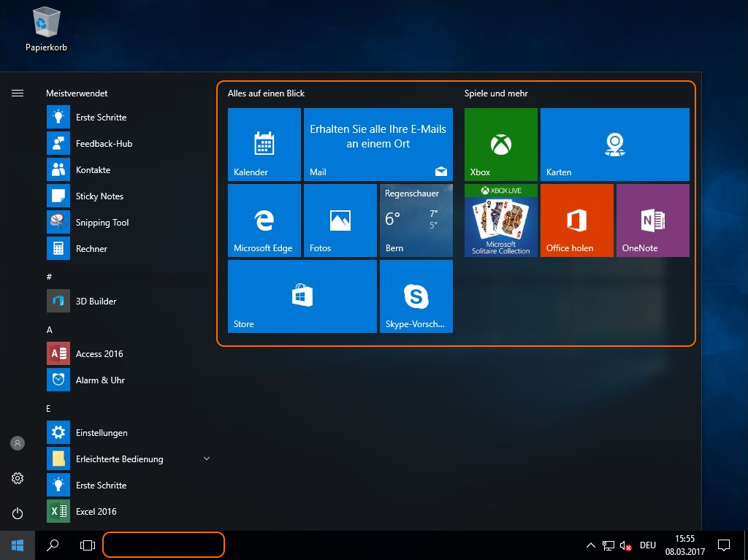Image resolution: width=748 pixels, height=560 pixels.
Task: Open the Kalender tile
Action: (264, 145)
